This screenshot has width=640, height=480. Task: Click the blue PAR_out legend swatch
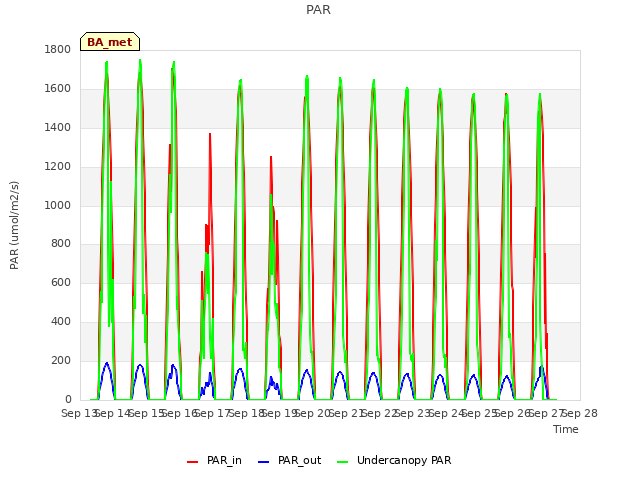264,462
